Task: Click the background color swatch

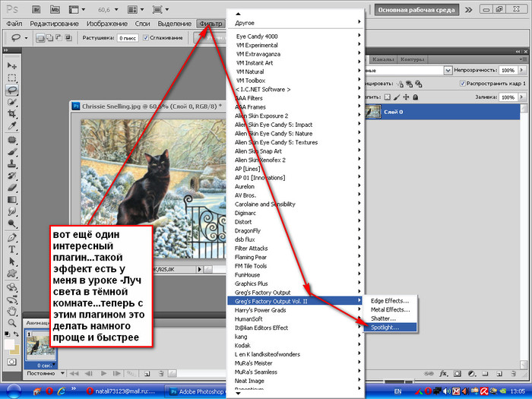Action: pos(16,350)
